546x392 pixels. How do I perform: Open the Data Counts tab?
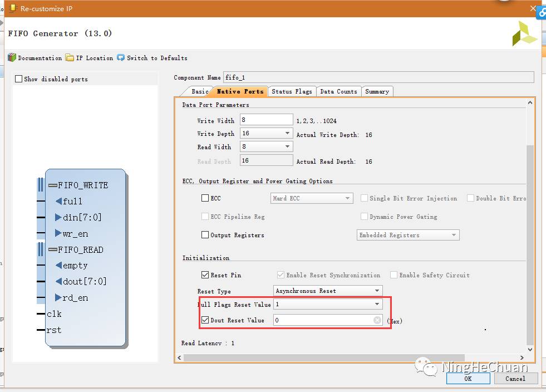338,91
